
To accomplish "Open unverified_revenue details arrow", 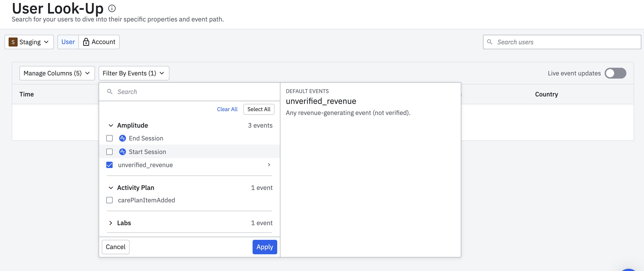I will [269, 165].
